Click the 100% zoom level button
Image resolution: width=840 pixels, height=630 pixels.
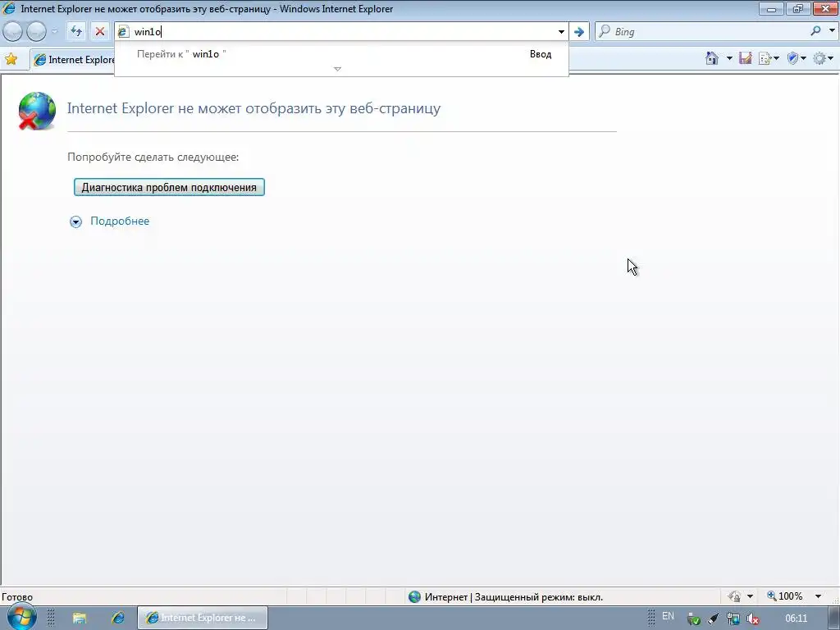click(785, 596)
